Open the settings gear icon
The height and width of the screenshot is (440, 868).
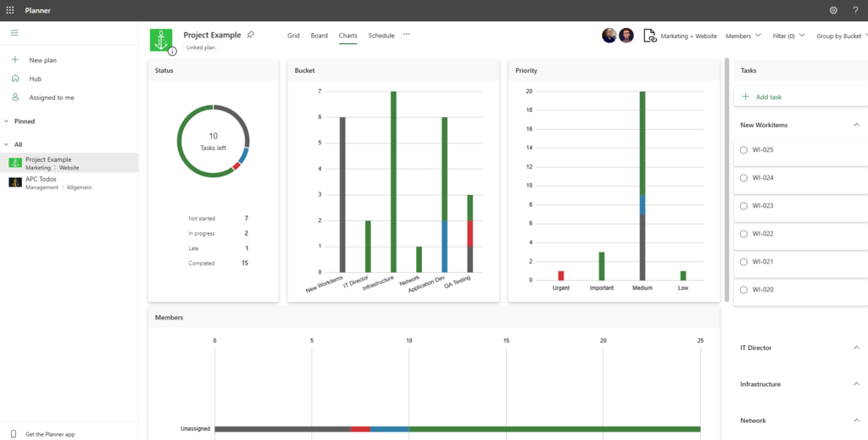[833, 10]
